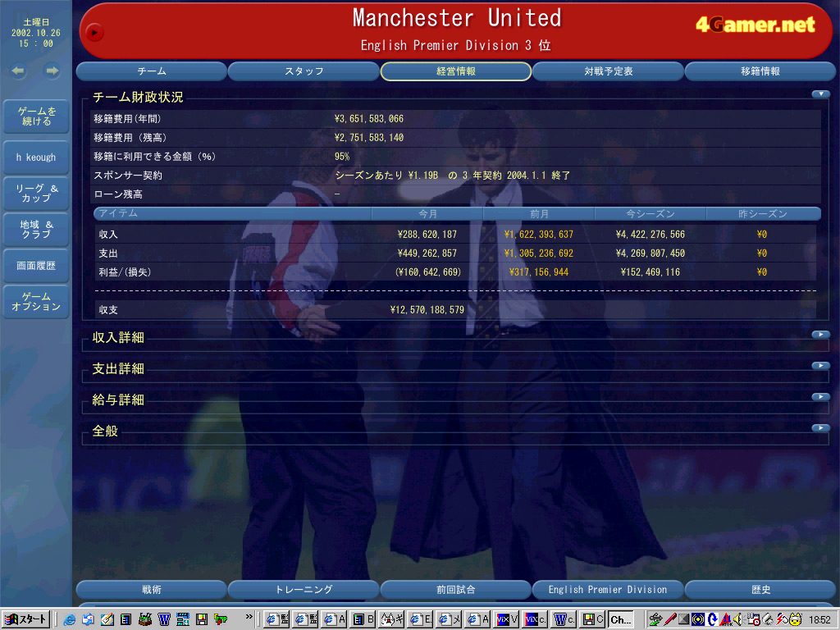840x630 pixels.
Task: Click the 今シーズン column header
Action: (651, 214)
